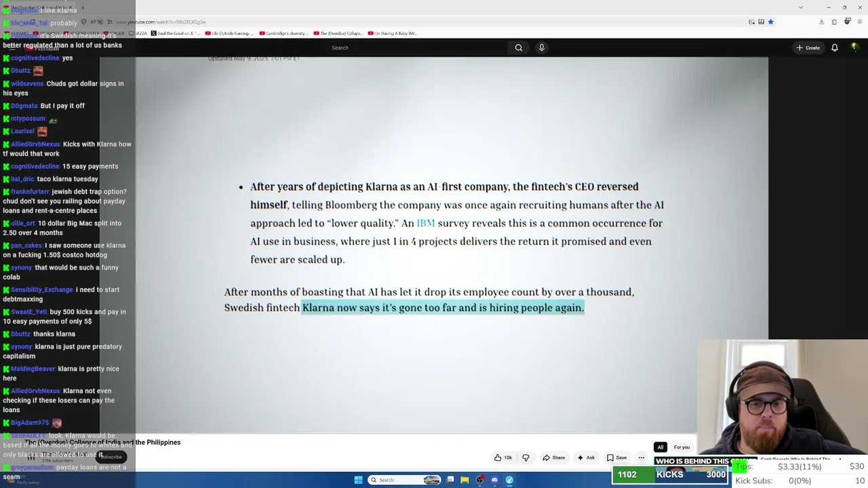Click chat message '15 easy payments'
Screen dimensions: 868x488
pyautogui.click(x=91, y=167)
